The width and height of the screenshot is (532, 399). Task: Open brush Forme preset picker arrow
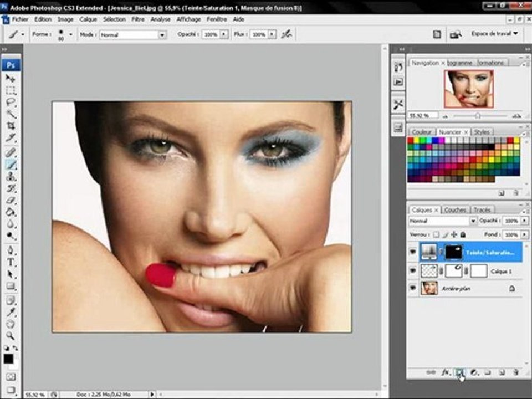coord(70,34)
